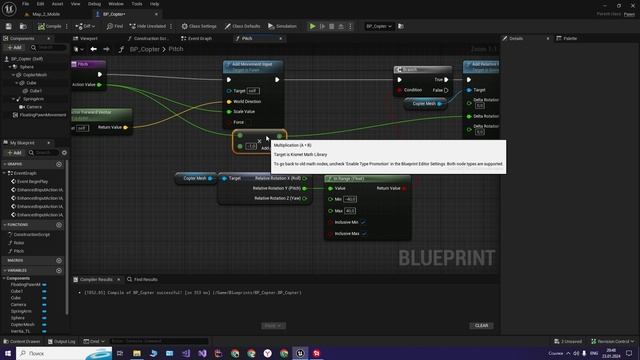This screenshot has height=360, width=640.
Task: Toggle Inclusive Max checkbox on In Range node
Action: tap(364, 233)
